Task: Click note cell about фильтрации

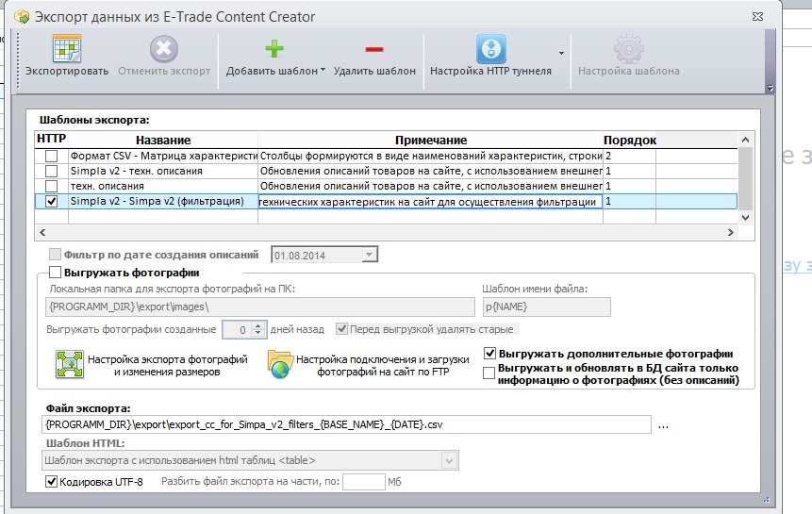Action: tap(430, 202)
